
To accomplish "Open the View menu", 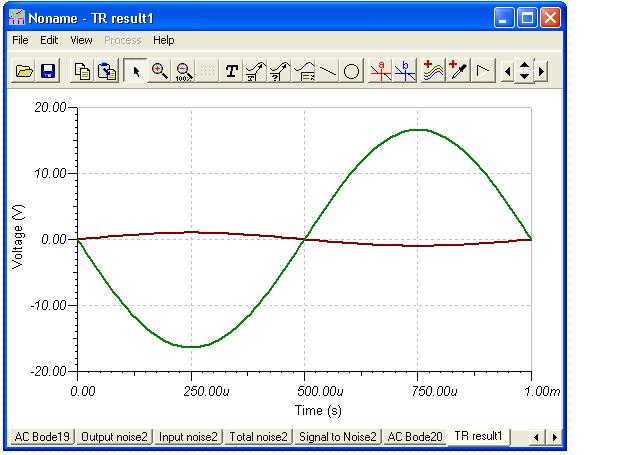I will 81,40.
